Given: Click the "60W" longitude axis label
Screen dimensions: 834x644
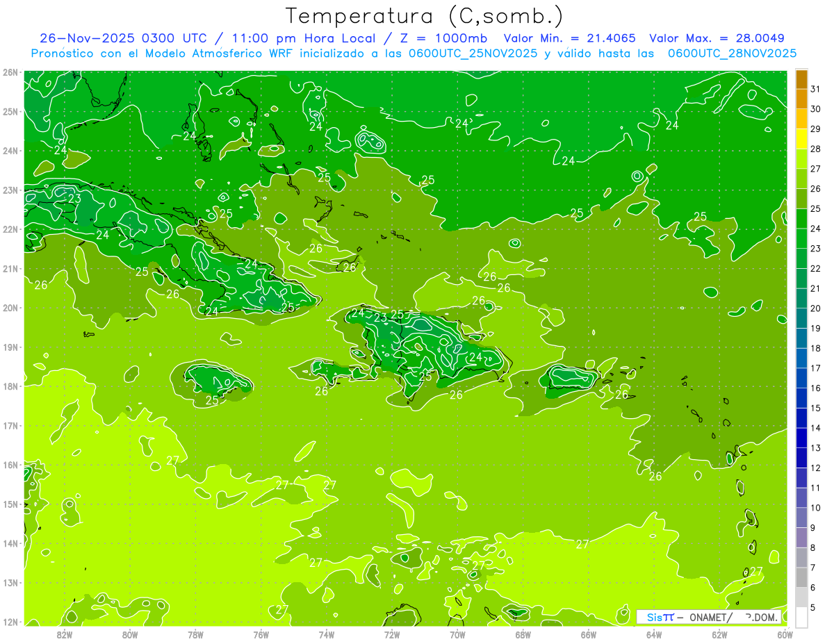Looking at the screenshot, I should click(785, 634).
